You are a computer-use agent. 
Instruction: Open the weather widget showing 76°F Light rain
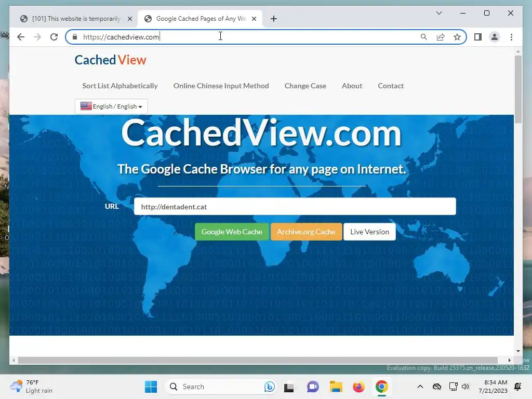(x=31, y=387)
